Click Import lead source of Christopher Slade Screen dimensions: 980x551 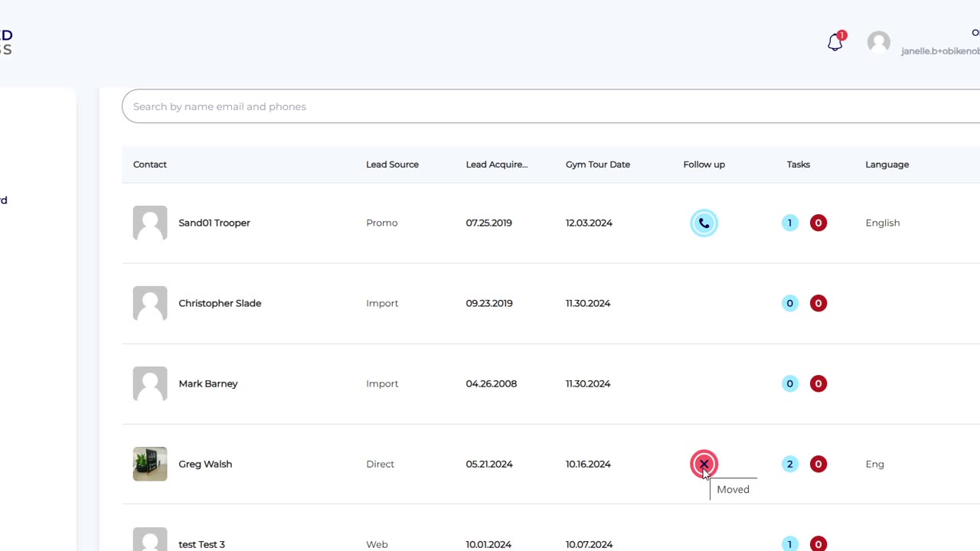pos(382,303)
